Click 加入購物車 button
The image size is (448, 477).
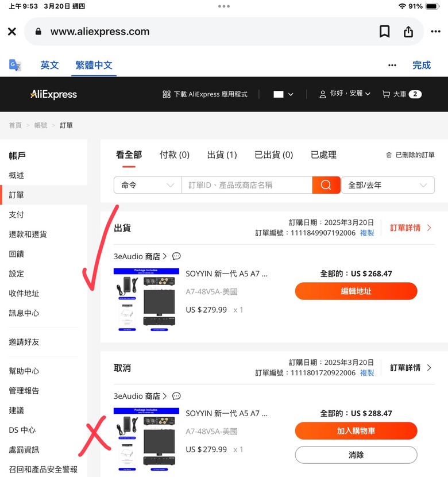(x=356, y=431)
